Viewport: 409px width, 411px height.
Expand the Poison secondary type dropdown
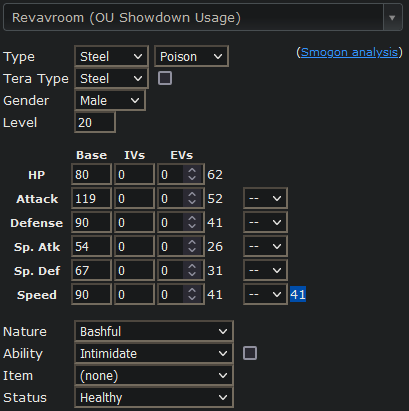(191, 57)
